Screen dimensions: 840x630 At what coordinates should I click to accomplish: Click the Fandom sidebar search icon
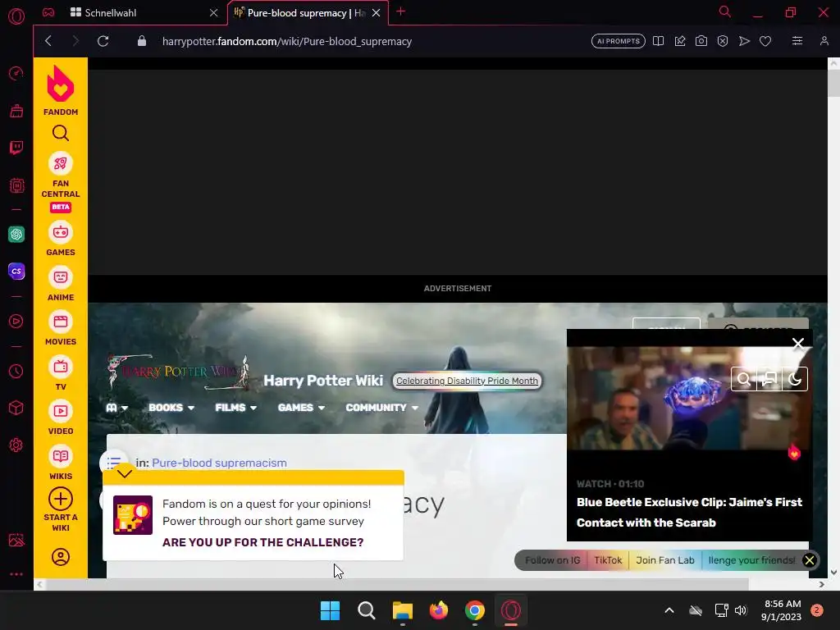pyautogui.click(x=61, y=133)
